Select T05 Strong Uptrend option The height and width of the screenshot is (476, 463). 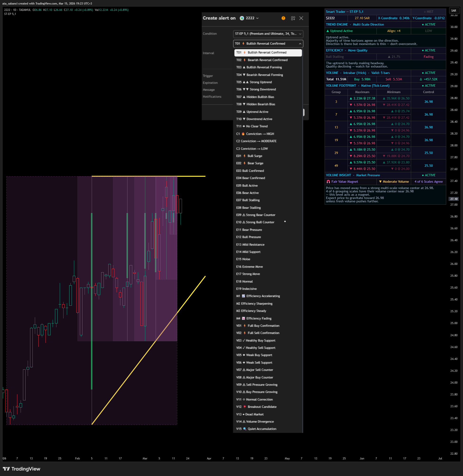(x=268, y=82)
